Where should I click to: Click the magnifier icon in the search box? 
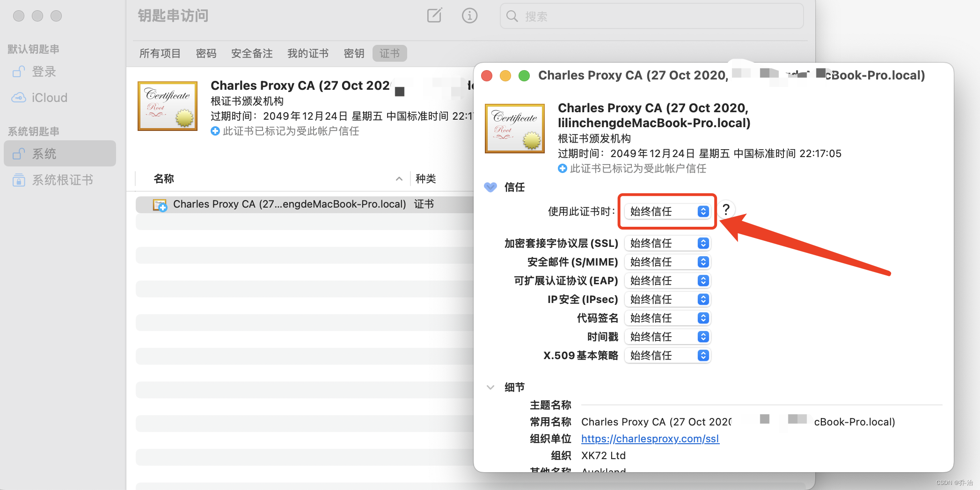click(x=512, y=16)
